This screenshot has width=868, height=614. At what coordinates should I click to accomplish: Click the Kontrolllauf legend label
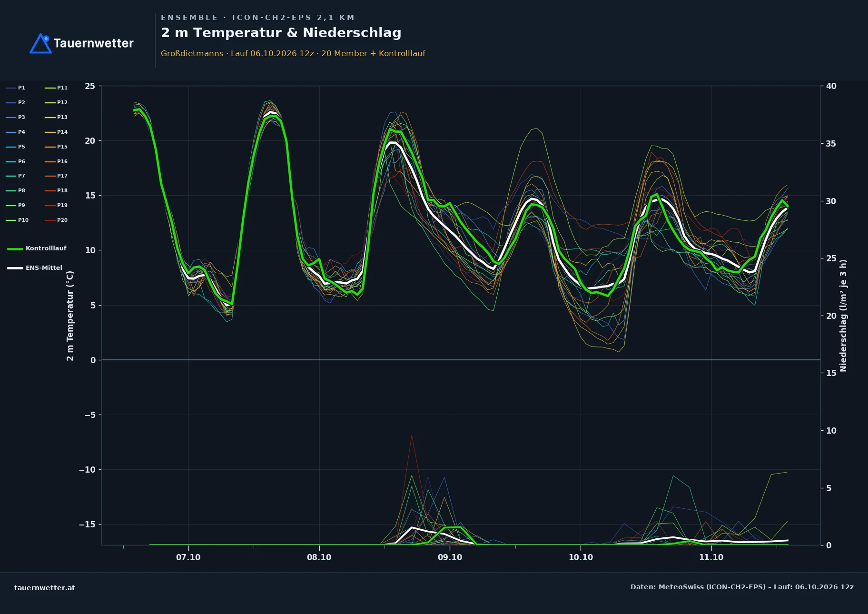(46, 248)
